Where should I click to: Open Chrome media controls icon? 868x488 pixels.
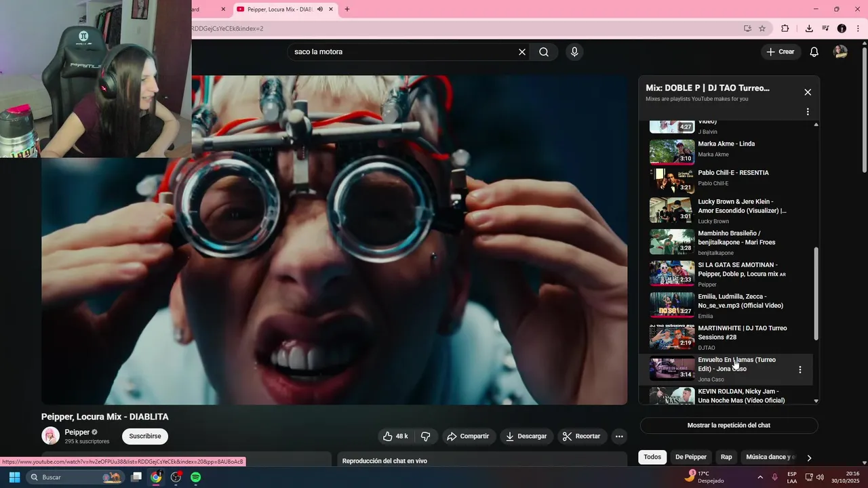coord(825,28)
